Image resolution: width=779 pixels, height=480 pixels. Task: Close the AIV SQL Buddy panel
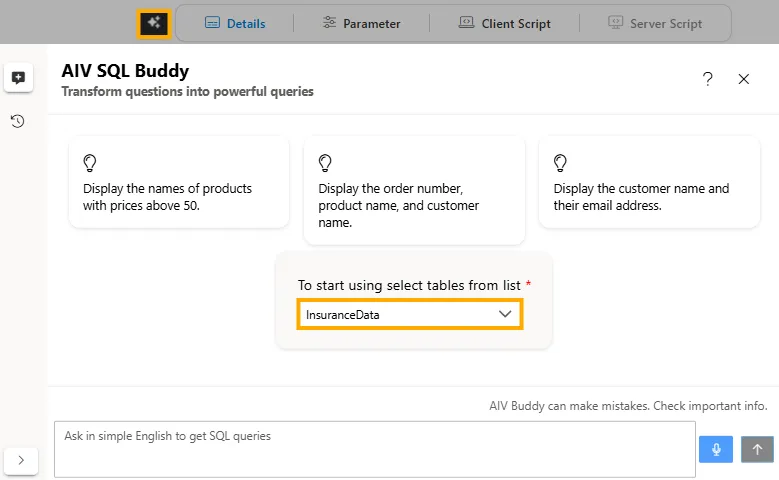(743, 79)
